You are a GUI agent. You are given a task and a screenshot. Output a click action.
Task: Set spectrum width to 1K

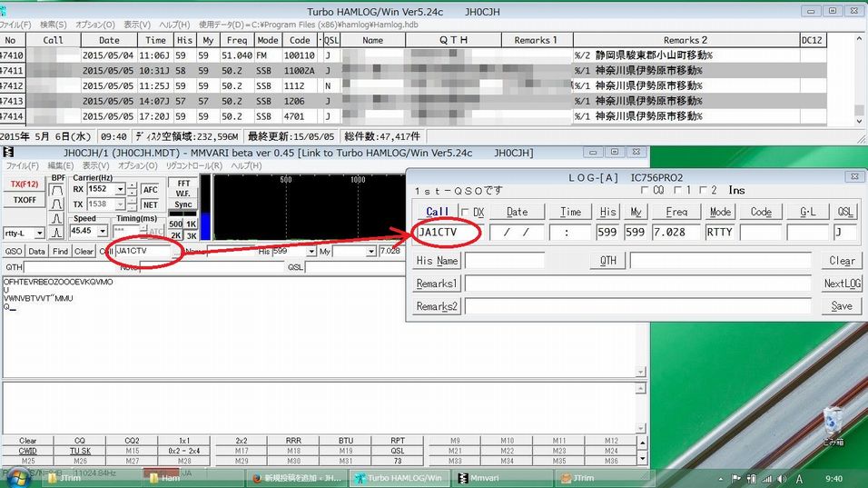click(191, 224)
